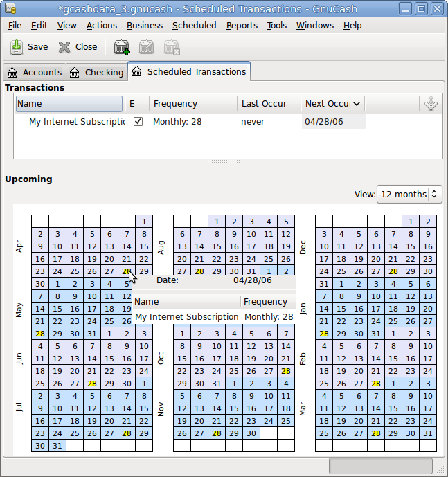Open the Reports menu
Viewport: 448px width, 477px height.
click(x=242, y=26)
